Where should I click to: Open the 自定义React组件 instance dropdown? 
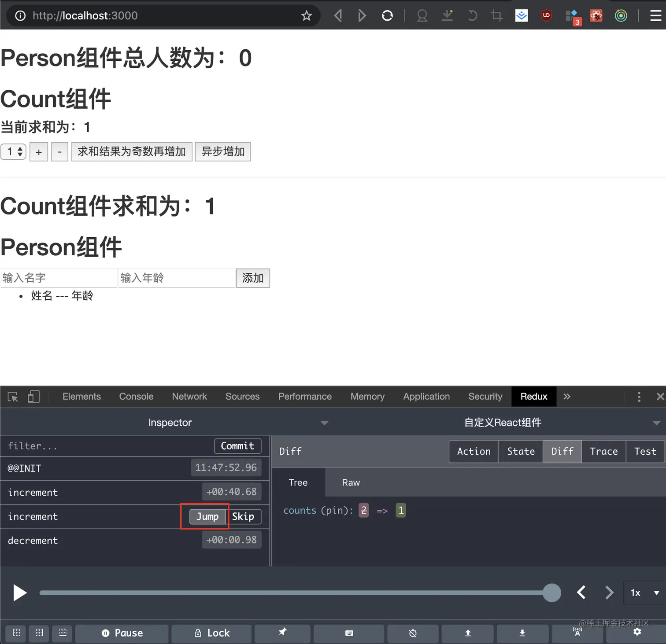coord(502,423)
